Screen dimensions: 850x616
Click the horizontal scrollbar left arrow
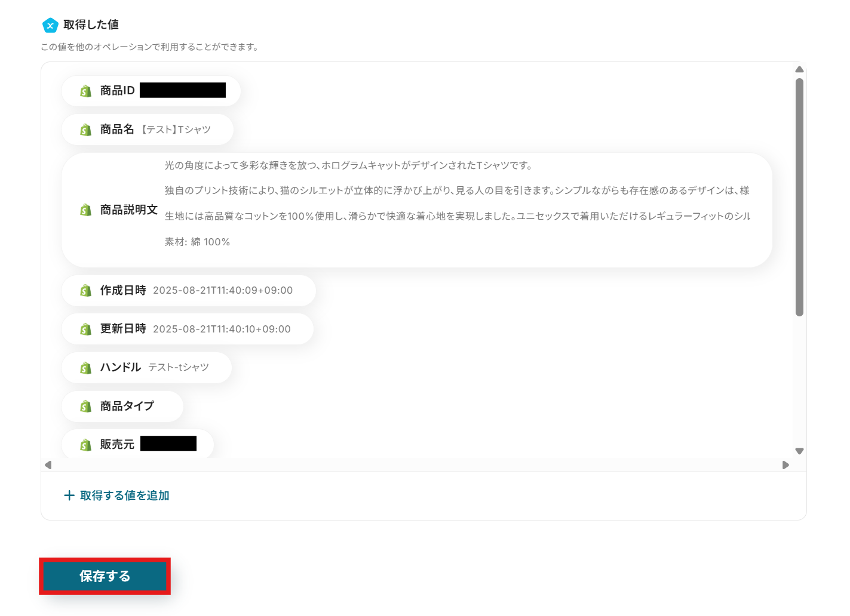coord(48,464)
